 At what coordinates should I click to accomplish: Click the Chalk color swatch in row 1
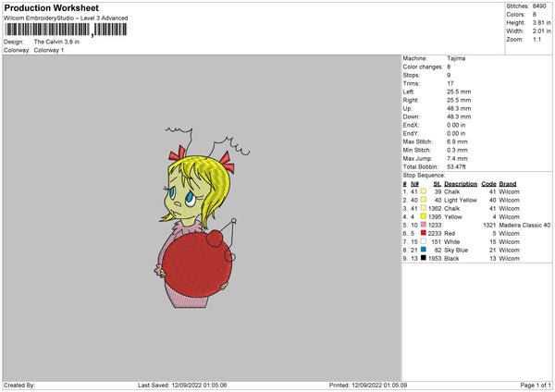424,191
